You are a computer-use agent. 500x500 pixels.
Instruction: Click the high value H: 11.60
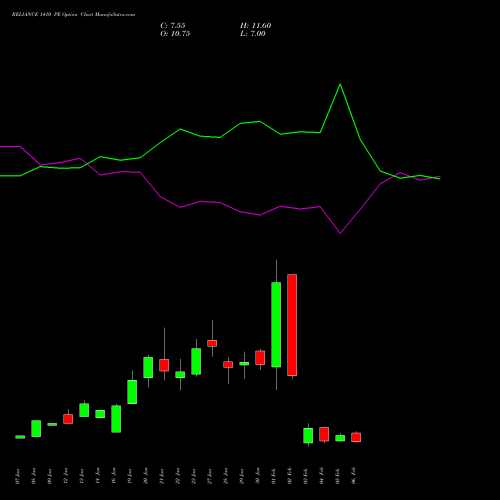click(255, 26)
